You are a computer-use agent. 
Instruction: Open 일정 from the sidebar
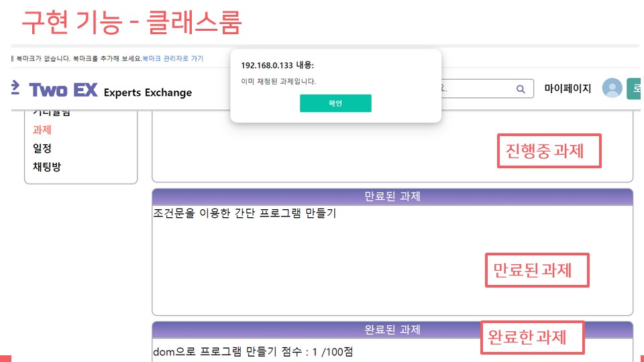(x=42, y=148)
